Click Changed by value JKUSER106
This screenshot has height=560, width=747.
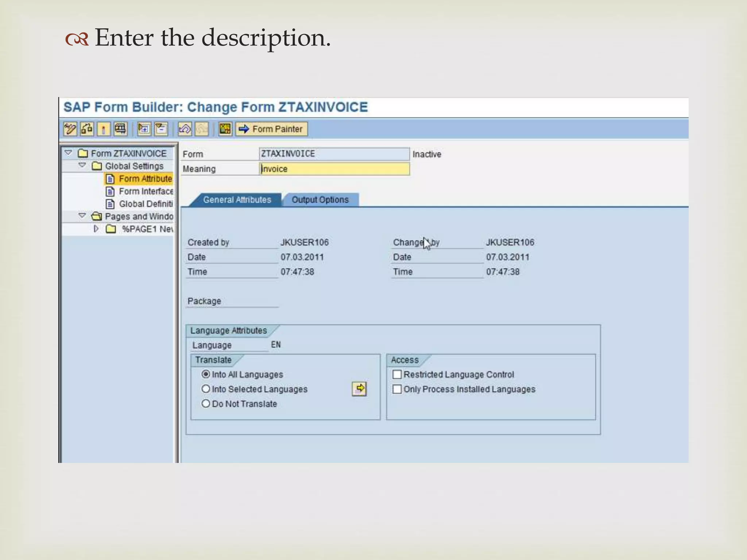[510, 242]
